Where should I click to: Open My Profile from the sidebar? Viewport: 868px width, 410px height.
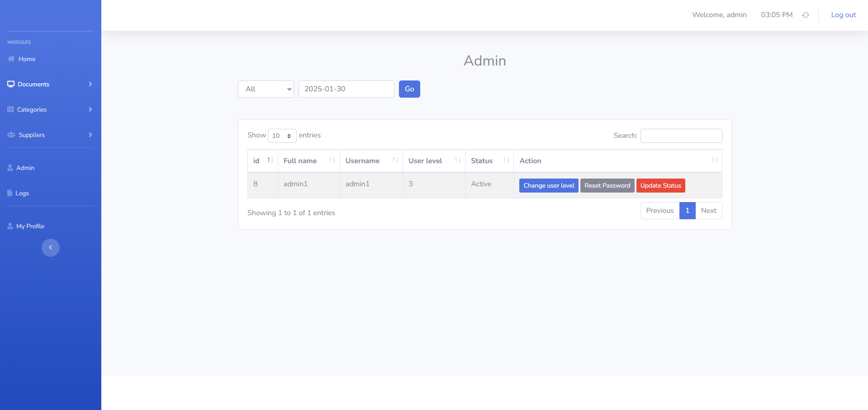[x=30, y=226]
